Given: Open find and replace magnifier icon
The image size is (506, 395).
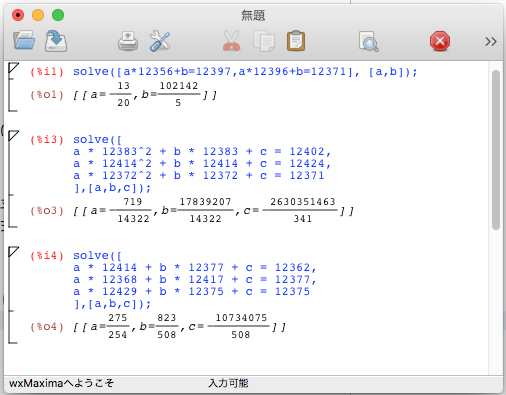Looking at the screenshot, I should 369,41.
